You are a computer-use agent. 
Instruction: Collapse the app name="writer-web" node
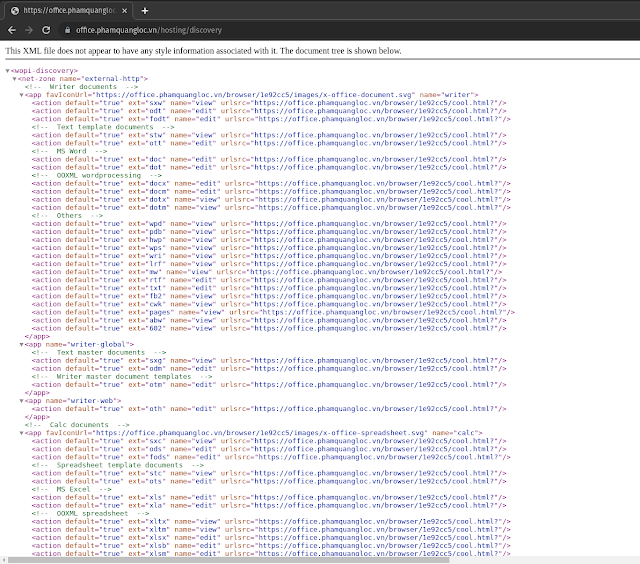point(22,401)
